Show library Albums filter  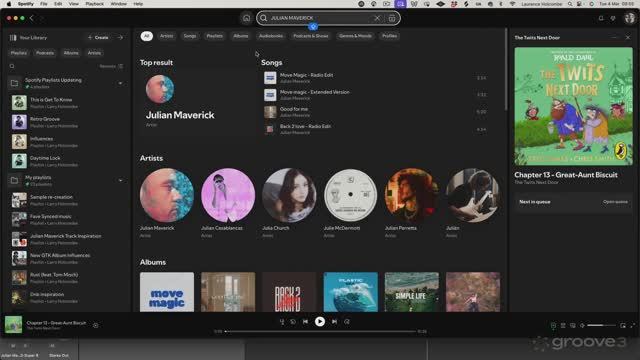tap(71, 53)
